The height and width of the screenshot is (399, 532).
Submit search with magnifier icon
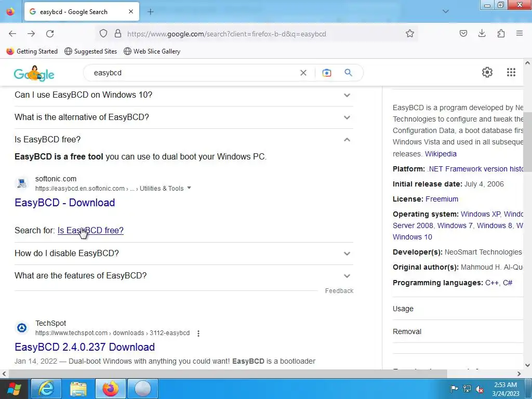348,73
